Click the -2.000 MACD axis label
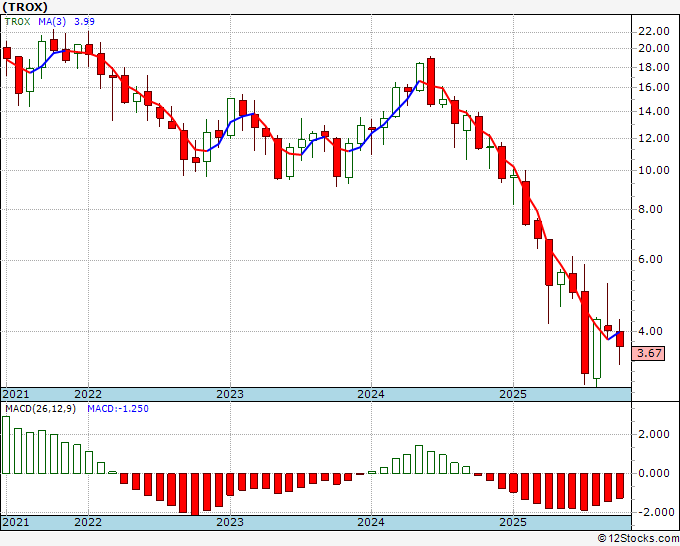The width and height of the screenshot is (680, 546). 654,512
